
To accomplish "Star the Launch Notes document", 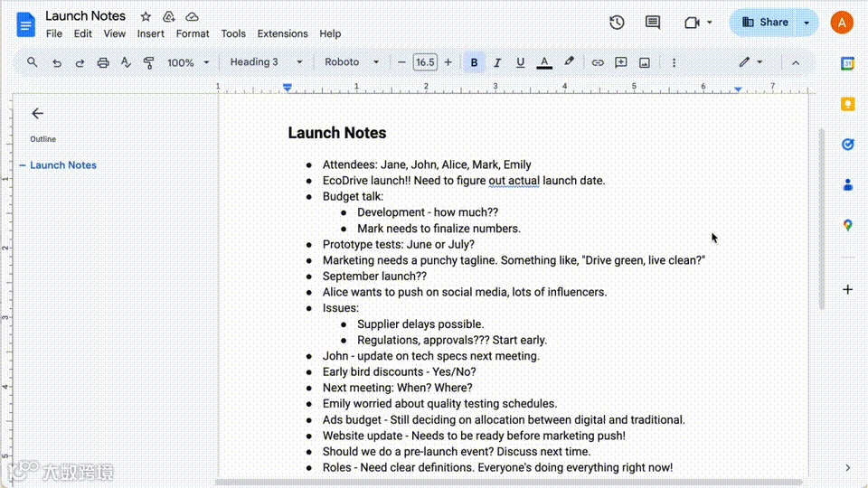I will 146,16.
